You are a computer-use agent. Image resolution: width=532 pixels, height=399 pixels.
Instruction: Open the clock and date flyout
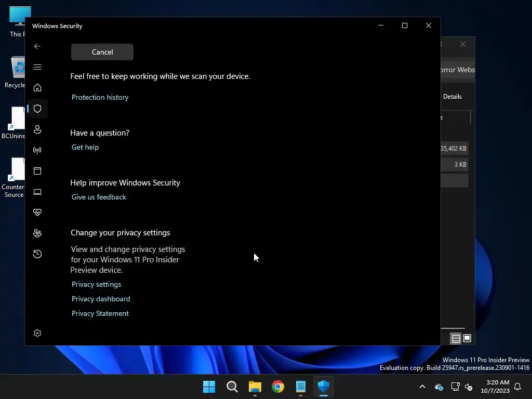(495, 387)
